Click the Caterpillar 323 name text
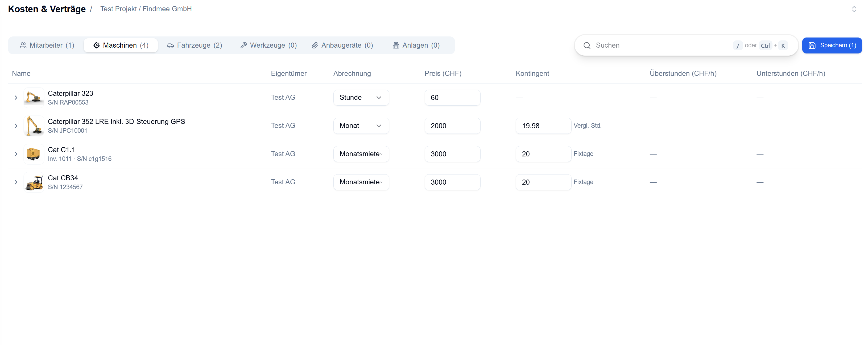Viewport: 868px width, 345px height. [x=71, y=93]
